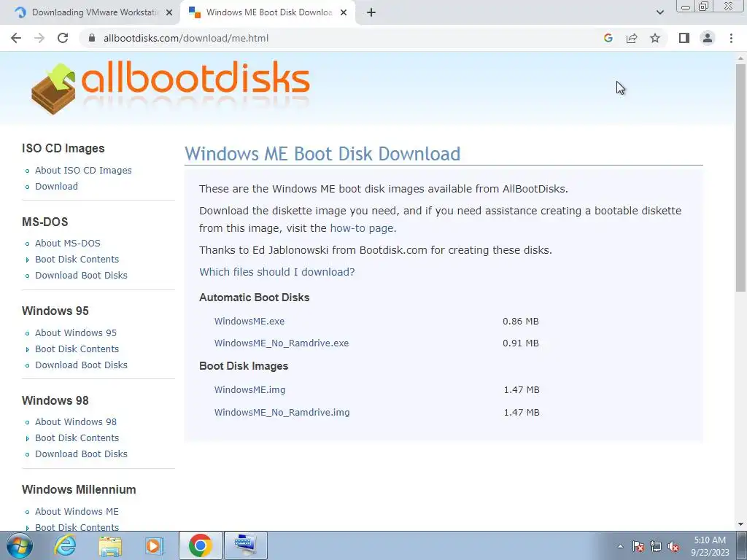Expand MS-DOS Boot Disk Contents
This screenshot has width=747, height=560.
pyautogui.click(x=77, y=259)
